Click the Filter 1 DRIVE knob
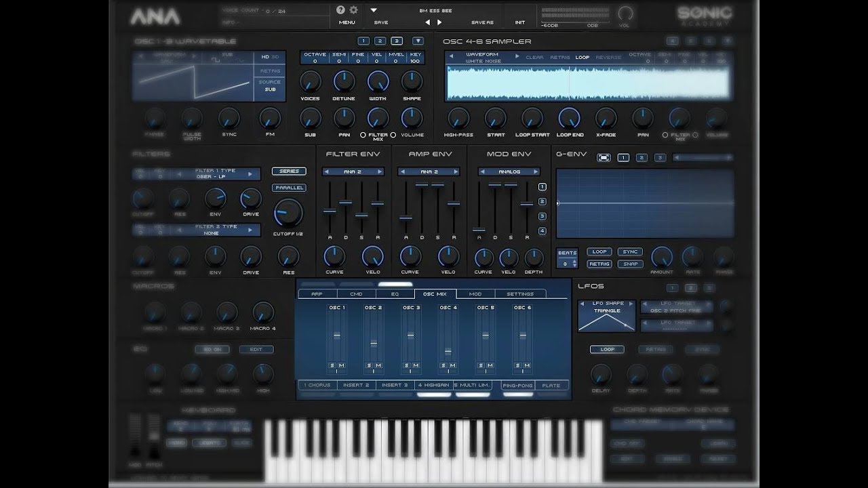Image resolution: width=868 pixels, height=488 pixels. pyautogui.click(x=251, y=199)
